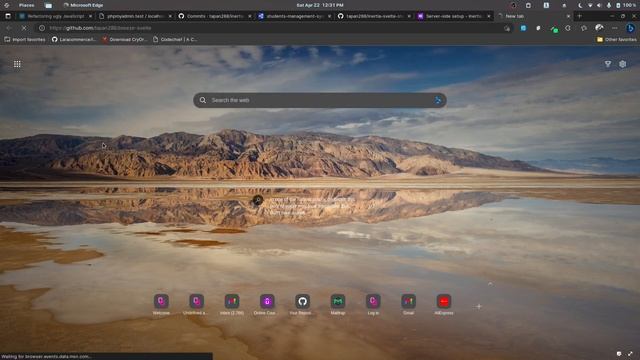Open the Welcome quick link tile

point(161,304)
